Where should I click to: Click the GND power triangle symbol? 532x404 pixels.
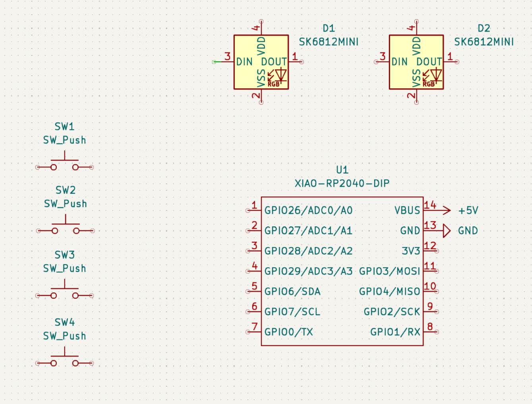tap(446, 231)
